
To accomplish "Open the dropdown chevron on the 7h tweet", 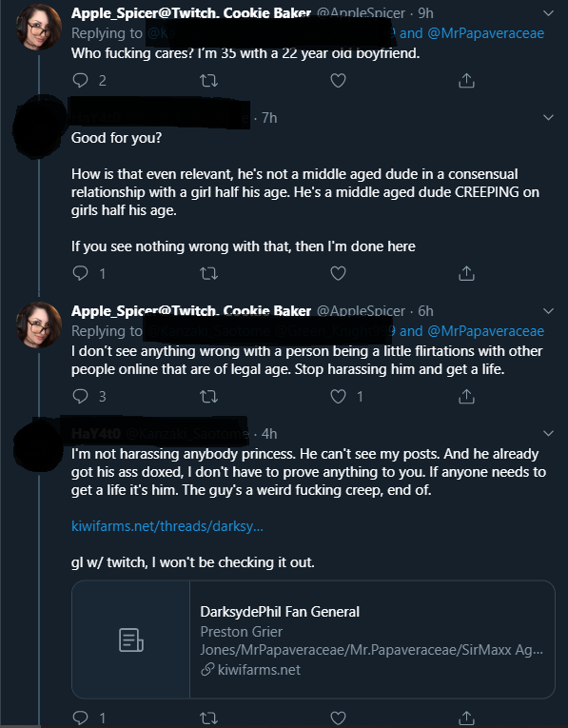I will click(x=549, y=117).
